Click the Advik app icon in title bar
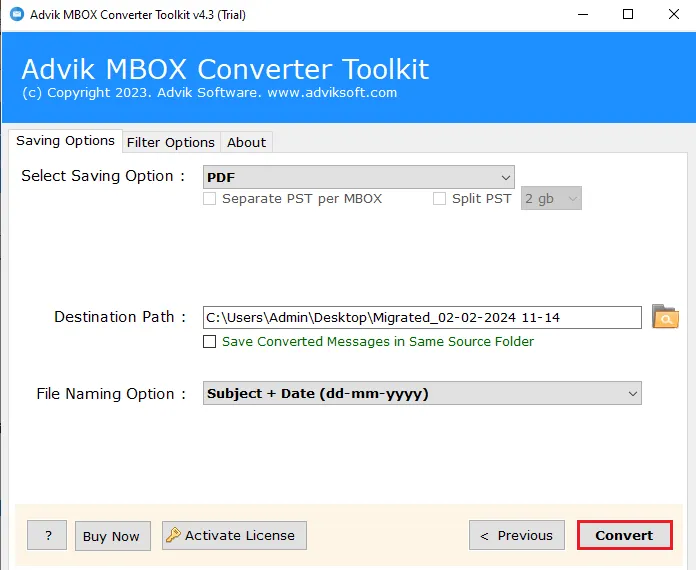 17,14
